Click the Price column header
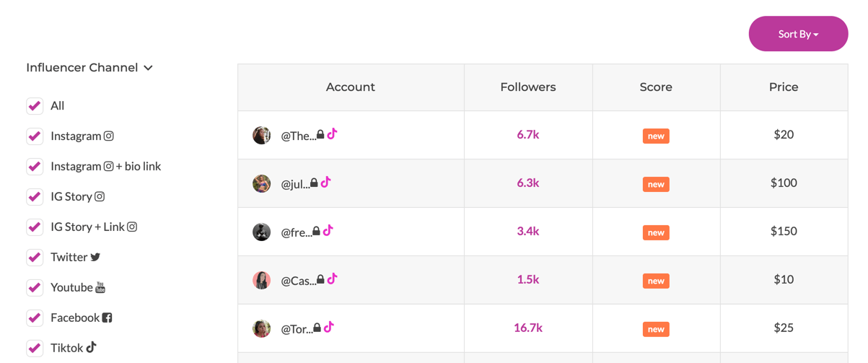This screenshot has height=363, width=868. point(784,87)
